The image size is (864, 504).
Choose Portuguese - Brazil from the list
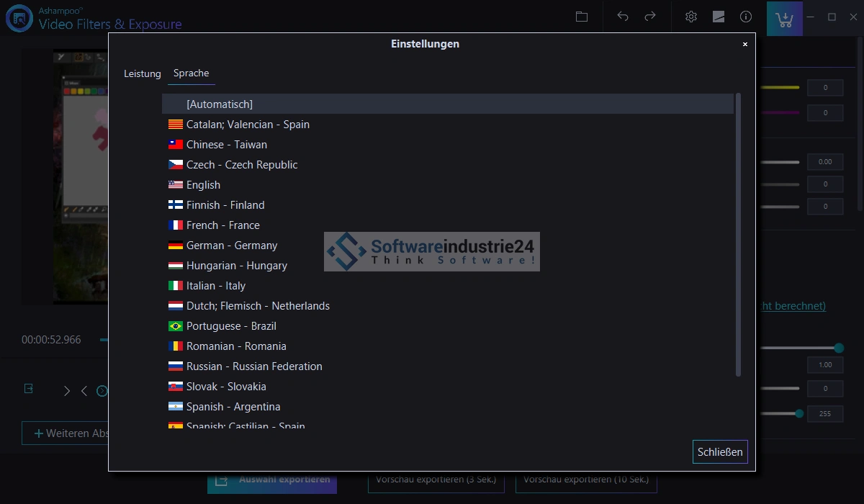click(x=231, y=326)
